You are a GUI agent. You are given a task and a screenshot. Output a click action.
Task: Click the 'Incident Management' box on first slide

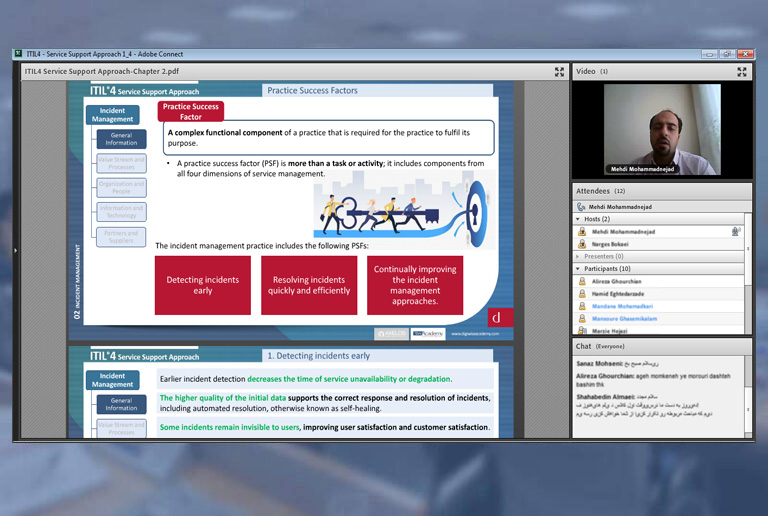(112, 115)
